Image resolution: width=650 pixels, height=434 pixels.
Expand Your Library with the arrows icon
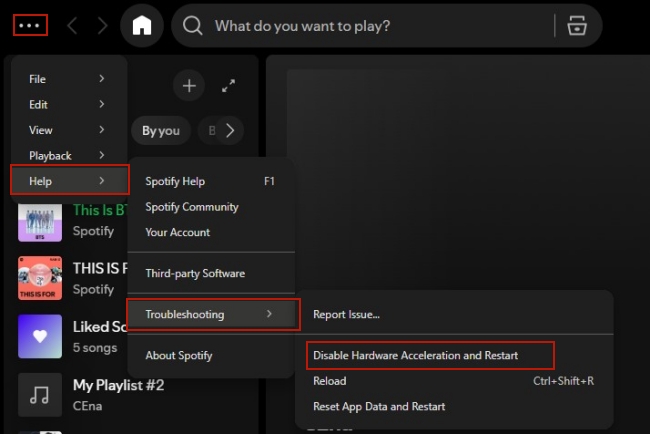click(228, 86)
